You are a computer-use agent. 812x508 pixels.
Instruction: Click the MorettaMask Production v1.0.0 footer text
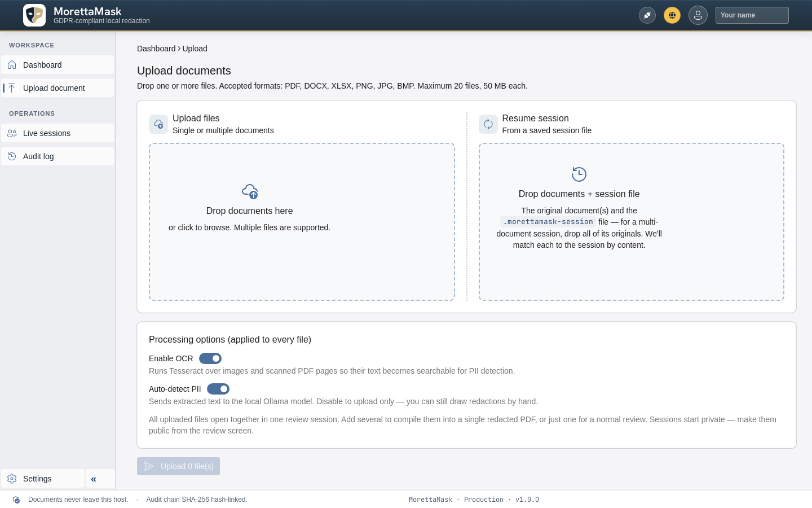pos(474,500)
